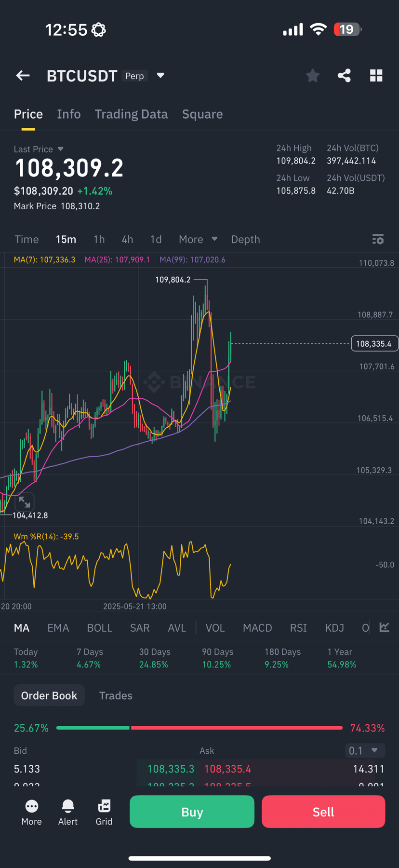Expand chart to fullscreen with arrows icon
This screenshot has height=868, width=399.
point(24,502)
